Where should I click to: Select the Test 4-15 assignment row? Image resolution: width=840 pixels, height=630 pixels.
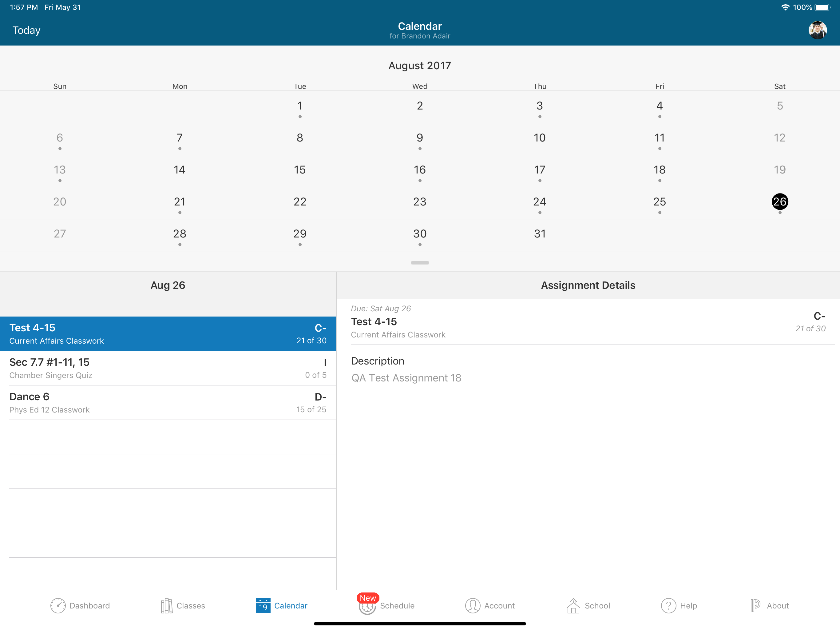(x=168, y=334)
